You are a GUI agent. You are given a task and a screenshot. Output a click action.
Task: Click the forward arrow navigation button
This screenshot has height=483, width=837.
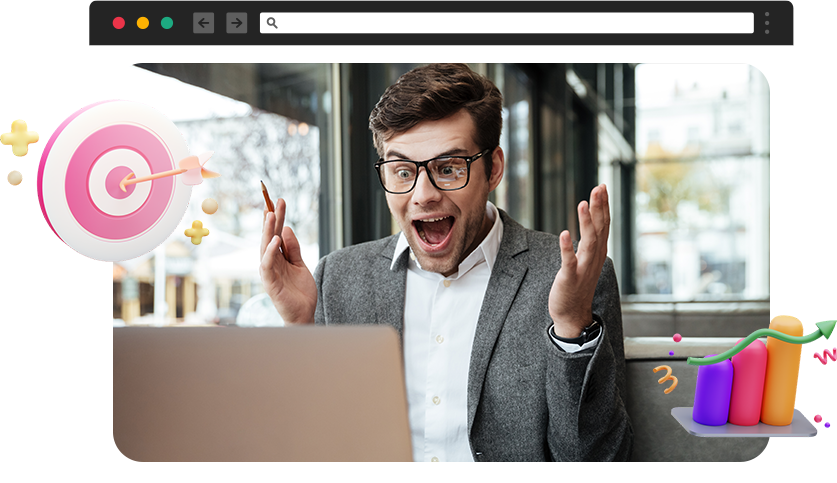pyautogui.click(x=236, y=23)
